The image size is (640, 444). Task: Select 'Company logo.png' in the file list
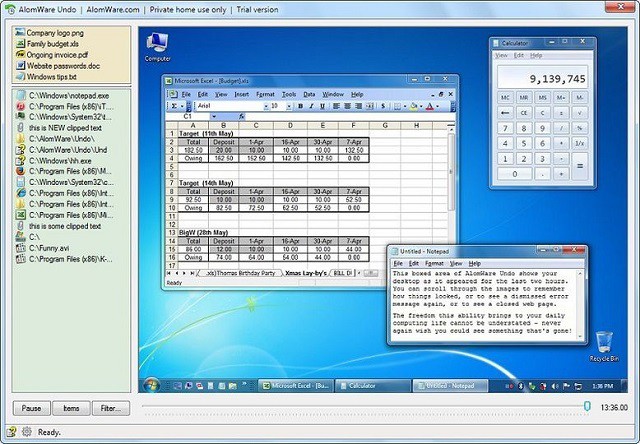pos(49,33)
